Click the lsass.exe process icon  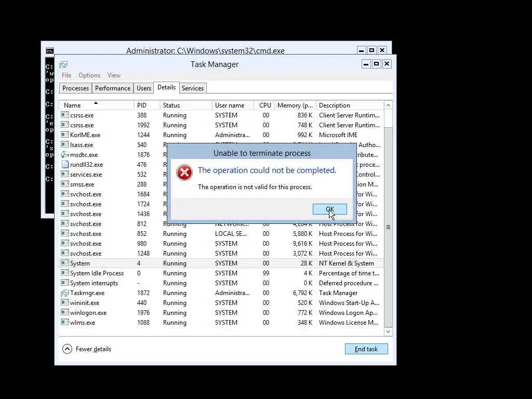pyautogui.click(x=65, y=144)
